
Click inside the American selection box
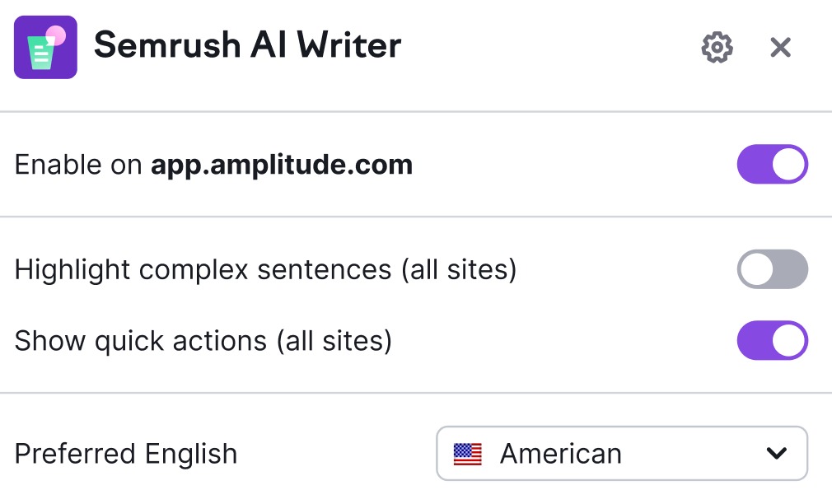(x=621, y=452)
